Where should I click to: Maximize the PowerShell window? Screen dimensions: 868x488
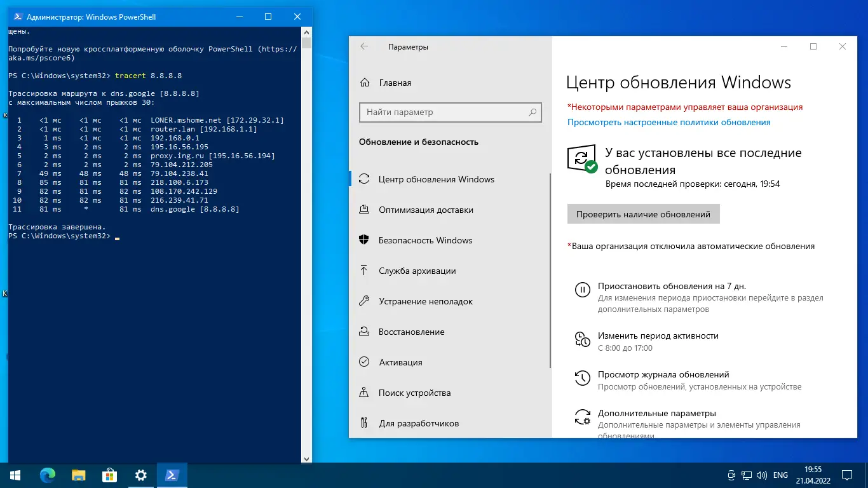click(268, 17)
